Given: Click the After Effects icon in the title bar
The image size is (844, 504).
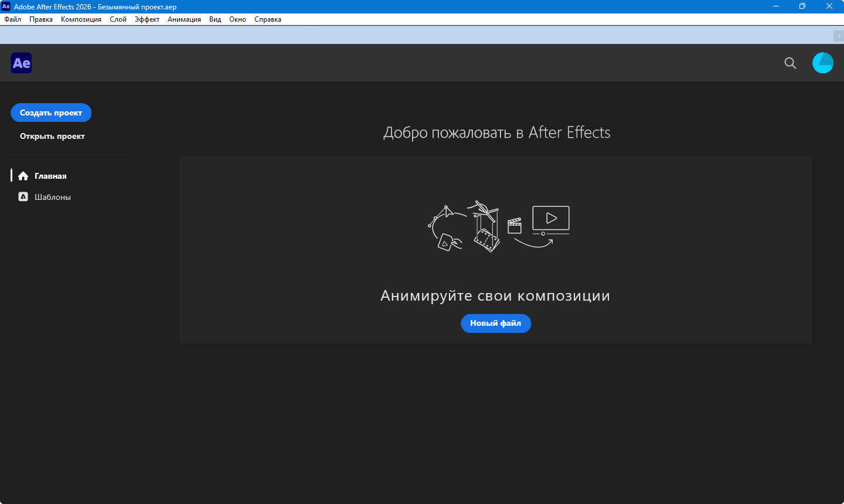Looking at the screenshot, I should pyautogui.click(x=6, y=6).
